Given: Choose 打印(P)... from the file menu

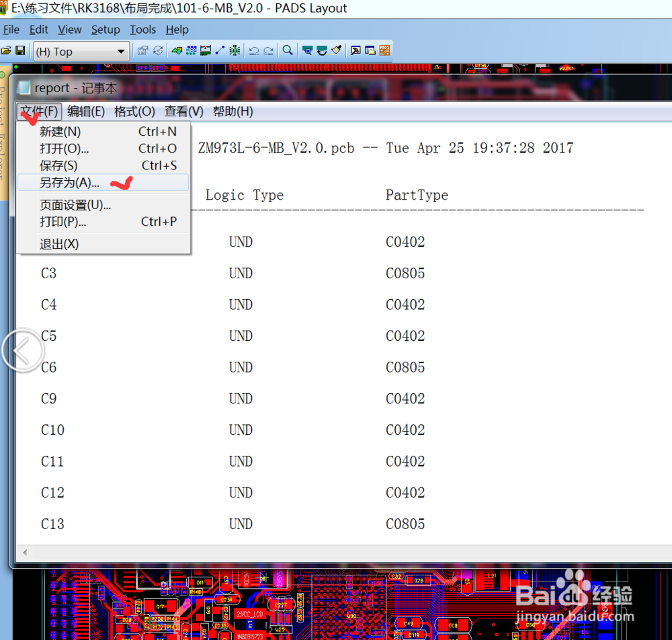Looking at the screenshot, I should [103, 222].
